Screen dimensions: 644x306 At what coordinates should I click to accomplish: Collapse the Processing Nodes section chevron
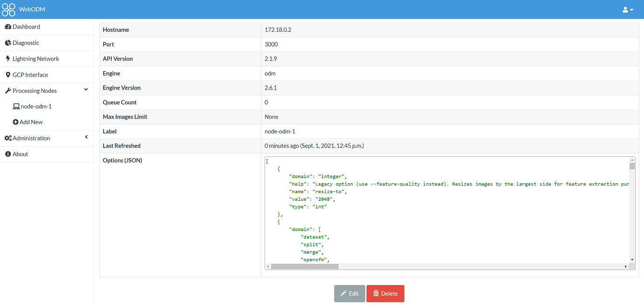[86, 89]
